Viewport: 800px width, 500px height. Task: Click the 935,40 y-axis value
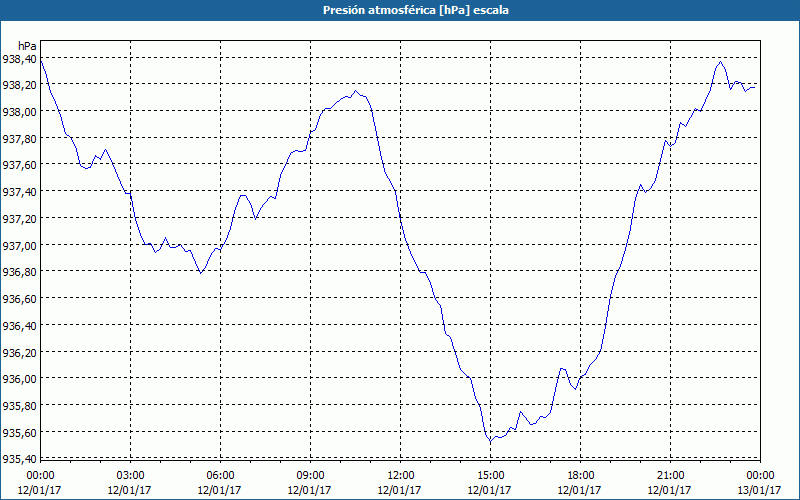pos(19,459)
